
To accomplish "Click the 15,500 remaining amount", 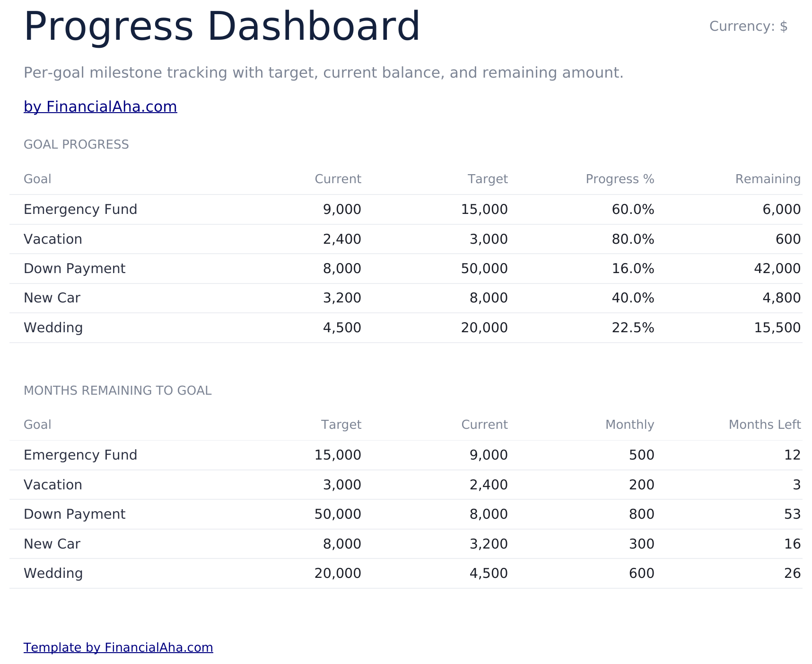I will 777,328.
